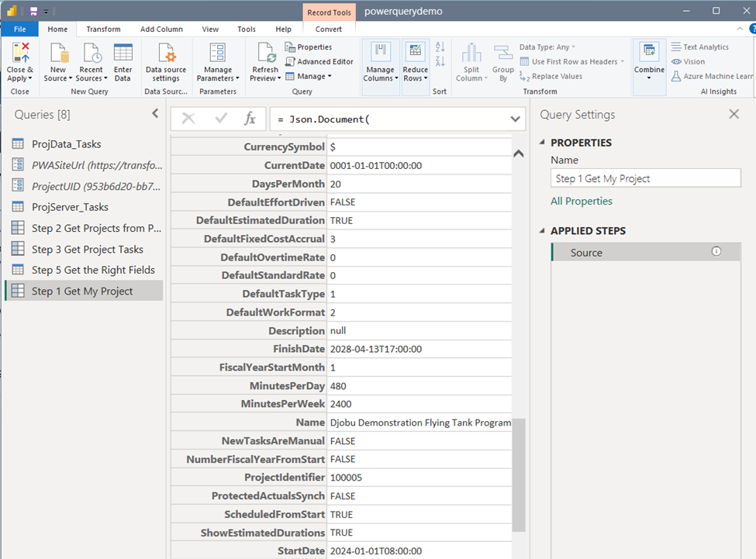Confirm formula with checkmark icon

pyautogui.click(x=221, y=119)
